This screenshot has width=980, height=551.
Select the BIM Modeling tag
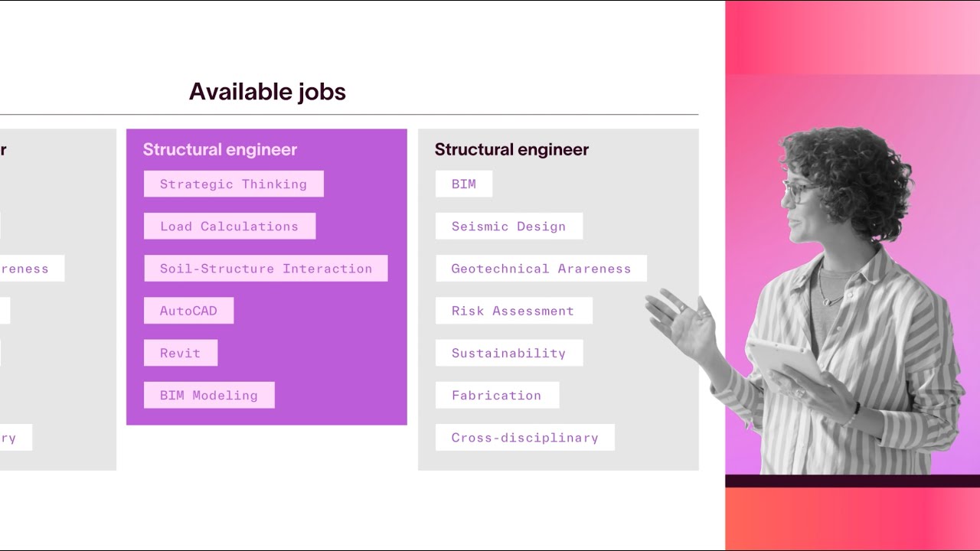coord(209,395)
